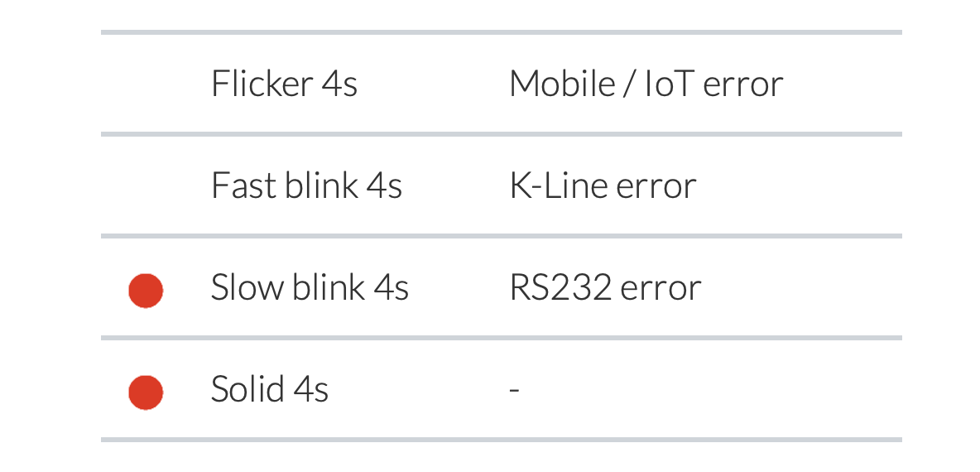Click the Mobile / IoT error description

point(646,84)
